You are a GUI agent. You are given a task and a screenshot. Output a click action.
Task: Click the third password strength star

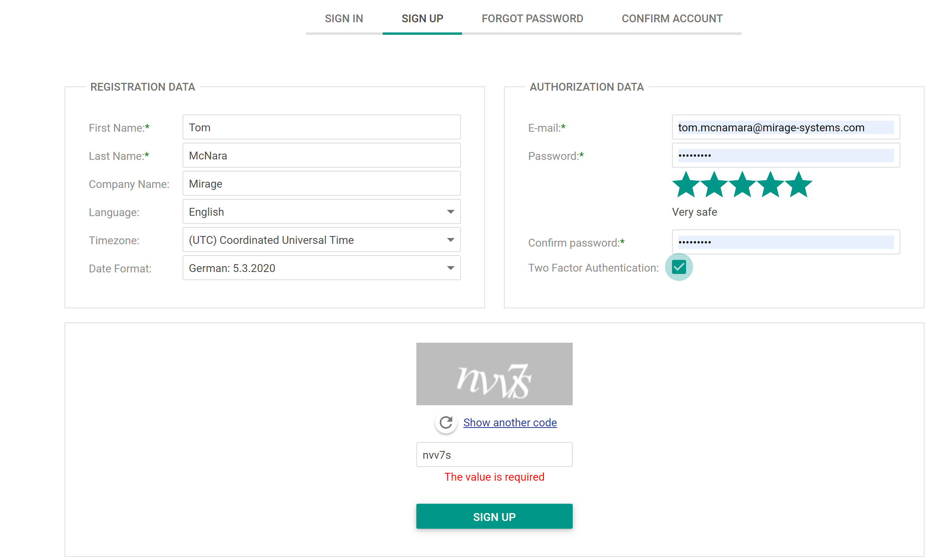click(x=742, y=184)
